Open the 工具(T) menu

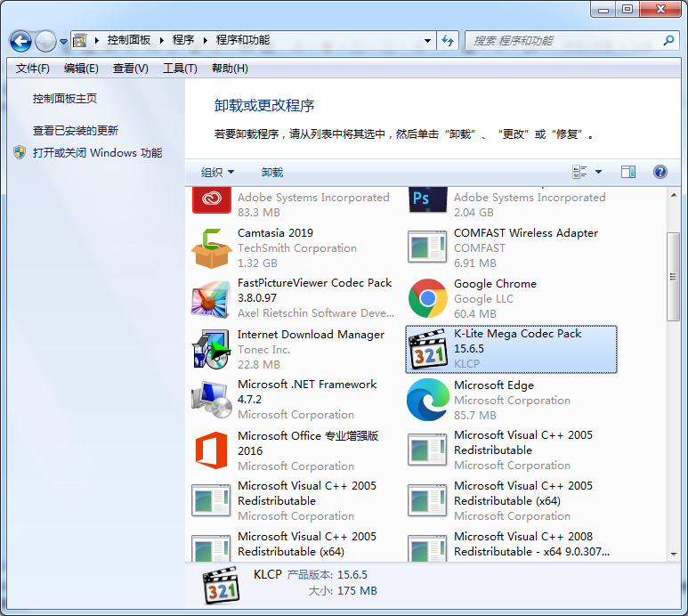tap(180, 69)
